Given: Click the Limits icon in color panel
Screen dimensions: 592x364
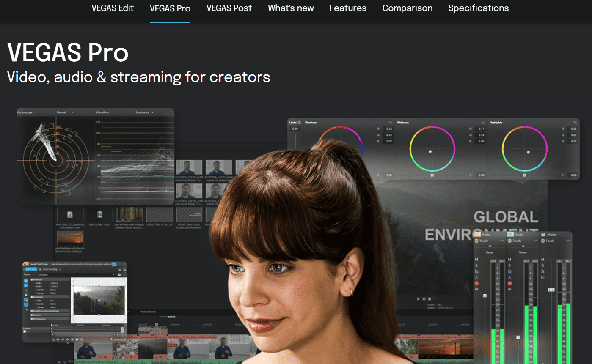Looking at the screenshot, I should click(x=299, y=122).
